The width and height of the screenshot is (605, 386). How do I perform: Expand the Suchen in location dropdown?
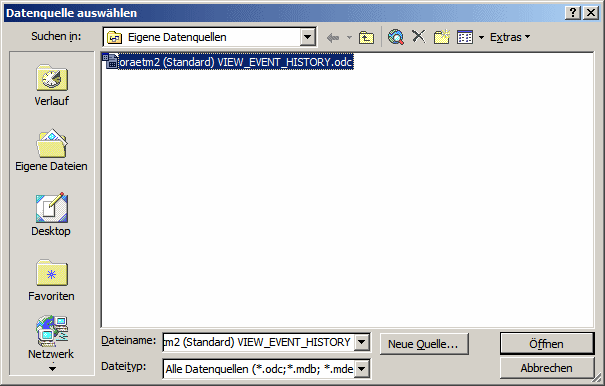point(308,37)
